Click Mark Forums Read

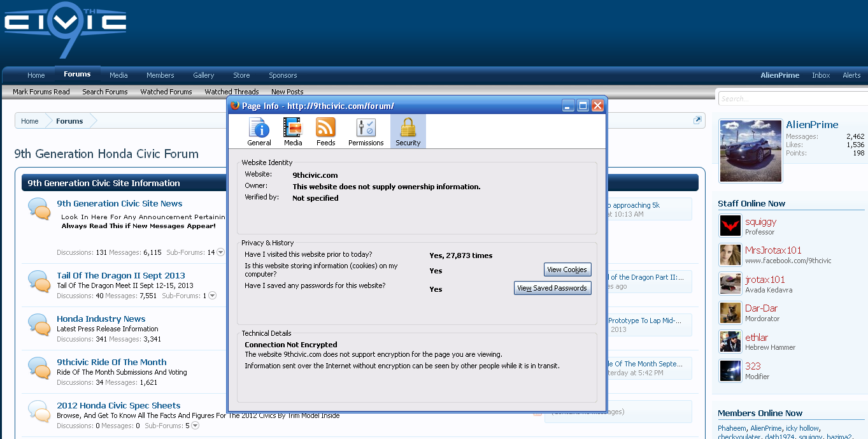41,92
